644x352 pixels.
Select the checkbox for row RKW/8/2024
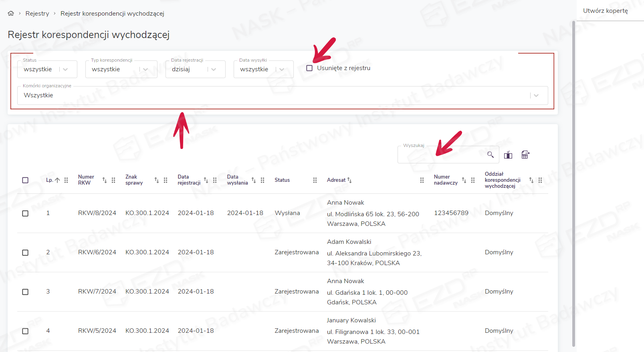click(x=25, y=213)
